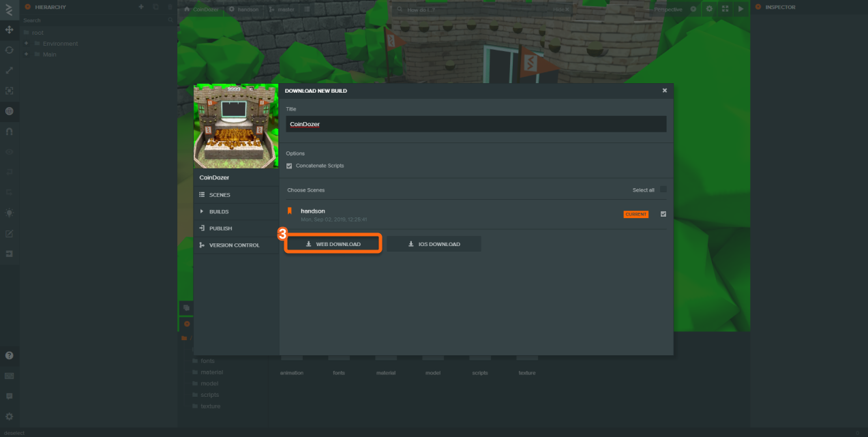Image resolution: width=868 pixels, height=437 pixels.
Task: Uncheck the Concatenate Scripts option
Action: click(289, 165)
